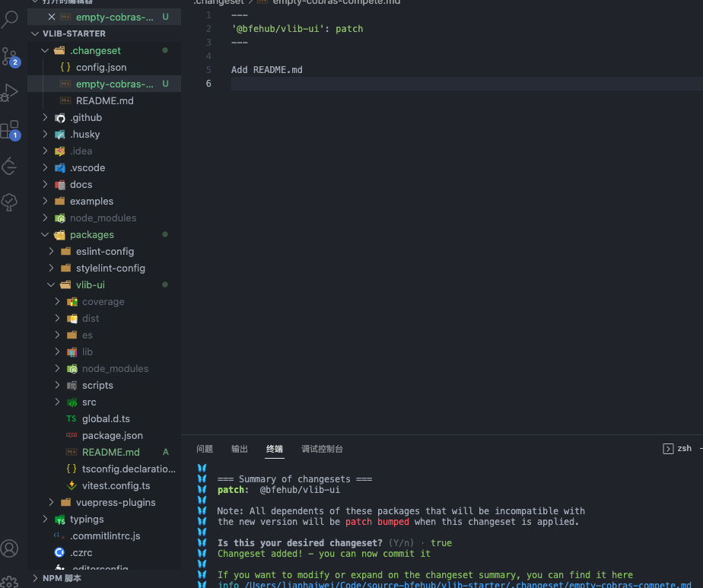Open Run and Debug view
Image resolution: width=703 pixels, height=588 pixels.
pyautogui.click(x=10, y=94)
